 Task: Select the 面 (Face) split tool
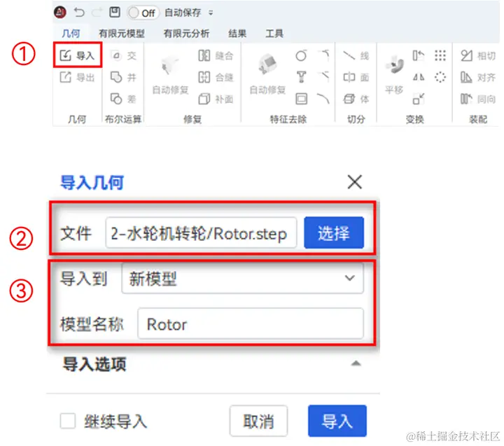(x=356, y=77)
